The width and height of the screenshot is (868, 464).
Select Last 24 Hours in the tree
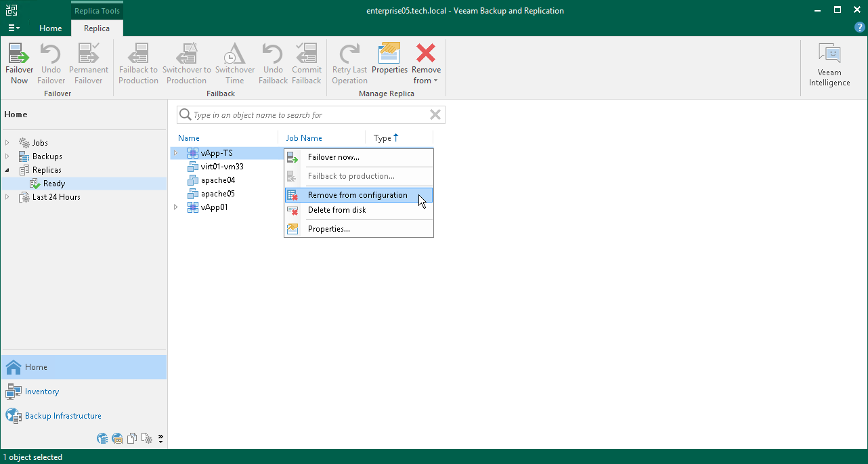[56, 197]
